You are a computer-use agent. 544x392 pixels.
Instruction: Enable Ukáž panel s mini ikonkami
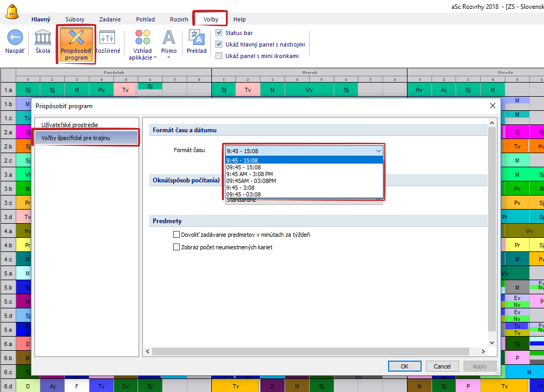point(219,56)
